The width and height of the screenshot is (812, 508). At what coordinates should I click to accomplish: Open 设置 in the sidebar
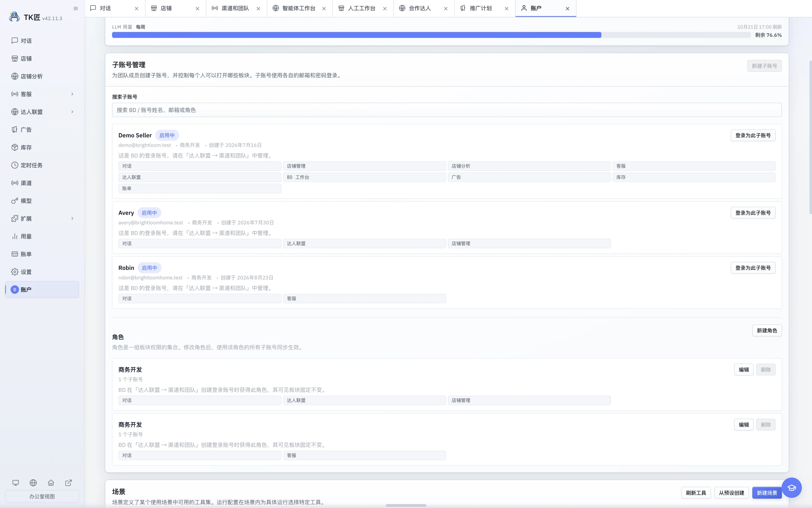point(42,272)
